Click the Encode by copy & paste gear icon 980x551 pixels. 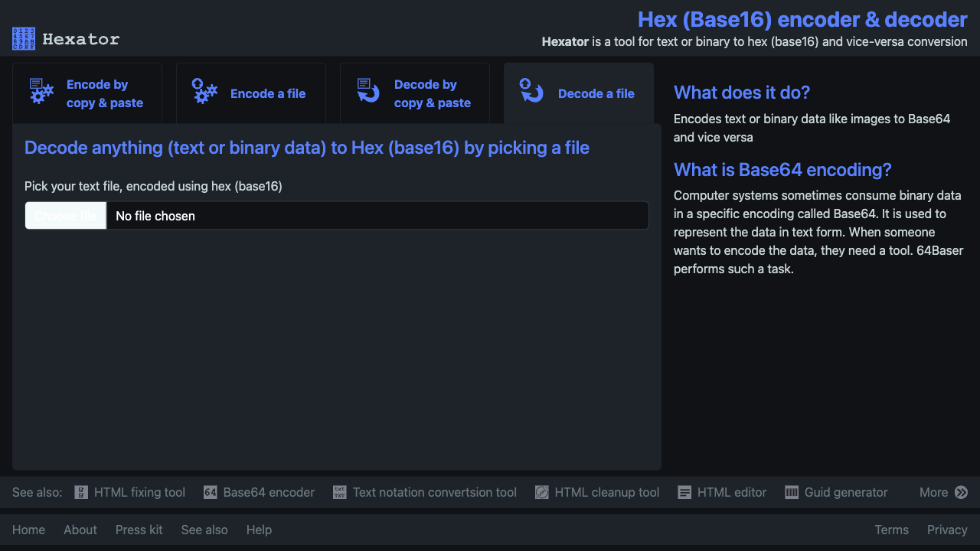click(41, 90)
